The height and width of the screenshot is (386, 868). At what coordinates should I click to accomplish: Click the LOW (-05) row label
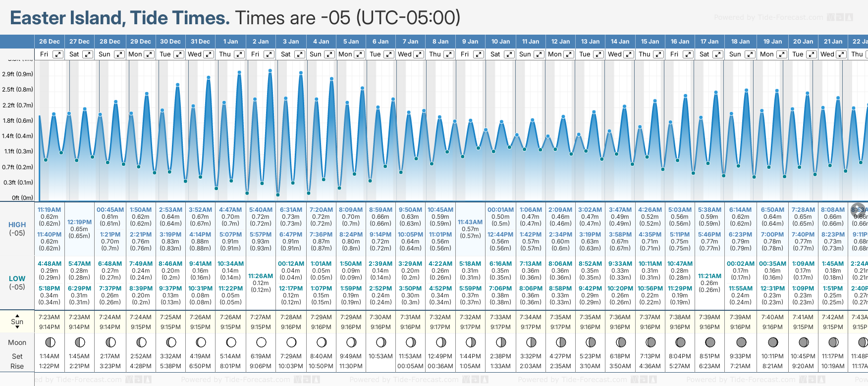(17, 283)
